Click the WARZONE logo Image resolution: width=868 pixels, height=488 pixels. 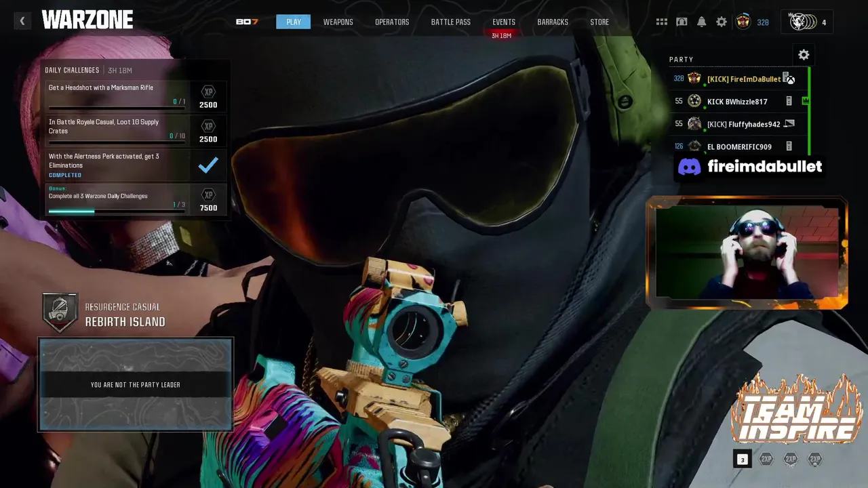(87, 20)
